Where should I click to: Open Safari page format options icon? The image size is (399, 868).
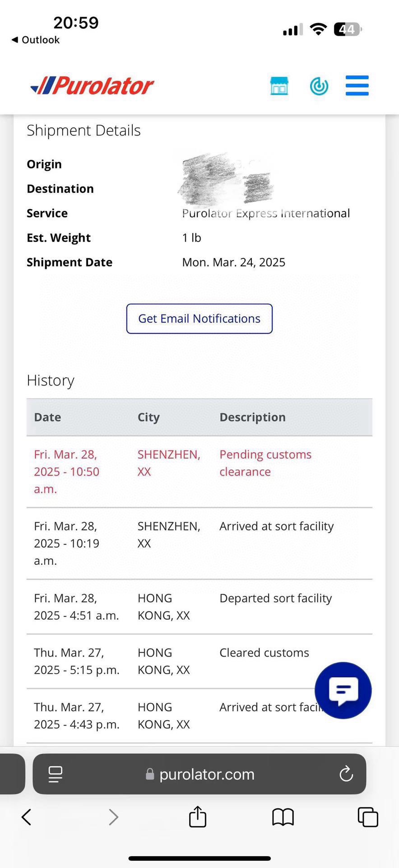(x=55, y=774)
